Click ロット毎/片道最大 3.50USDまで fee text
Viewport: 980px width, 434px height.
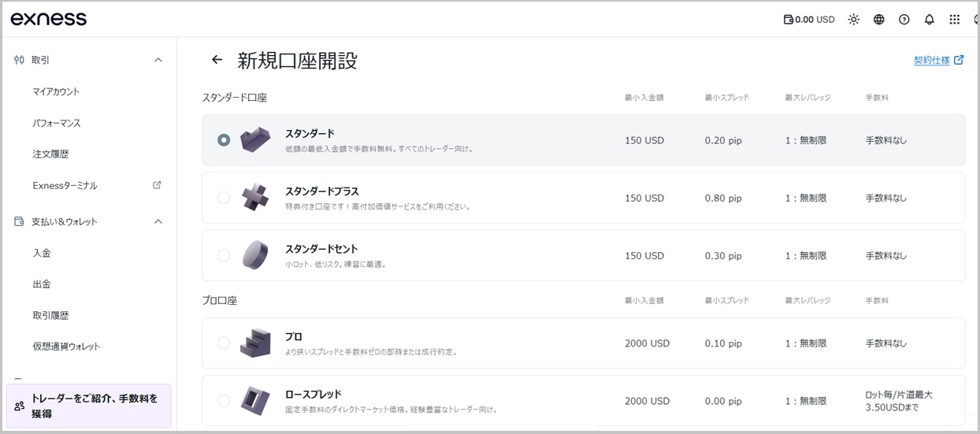pyautogui.click(x=899, y=401)
